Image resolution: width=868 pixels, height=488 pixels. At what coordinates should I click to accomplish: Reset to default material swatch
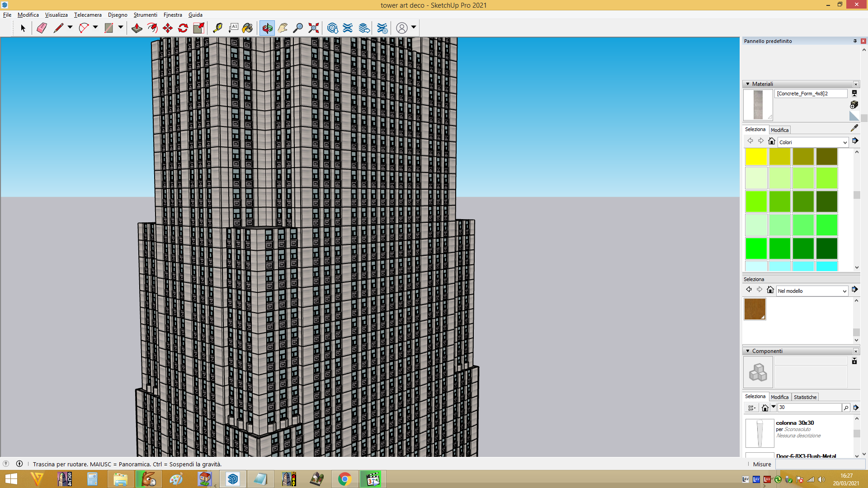pos(854,116)
